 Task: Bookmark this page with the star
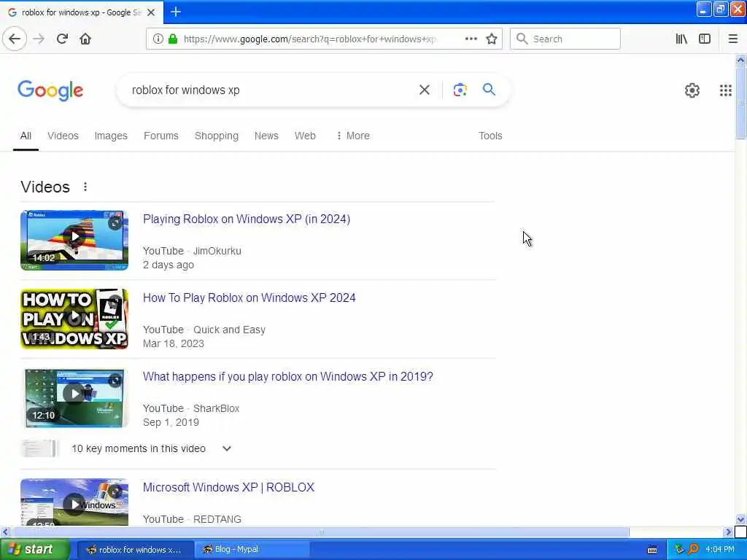492,39
